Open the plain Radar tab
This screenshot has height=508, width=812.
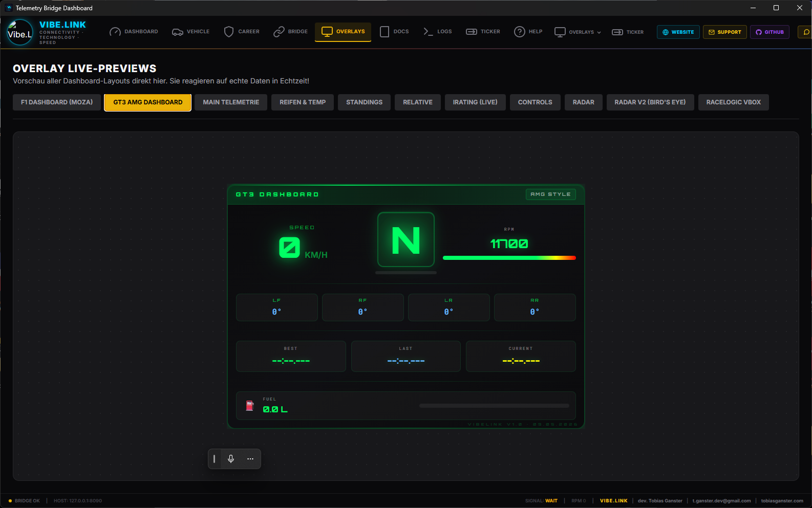(584, 102)
